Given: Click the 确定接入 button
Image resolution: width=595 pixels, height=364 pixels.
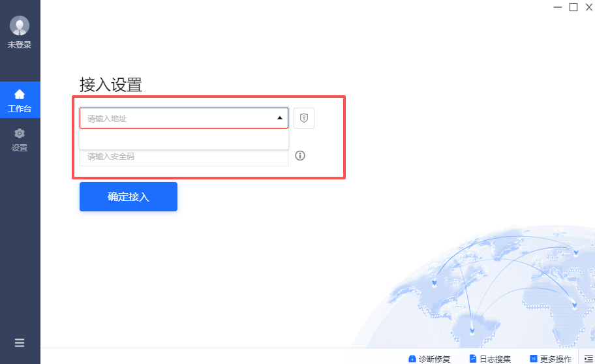Looking at the screenshot, I should [x=129, y=196].
